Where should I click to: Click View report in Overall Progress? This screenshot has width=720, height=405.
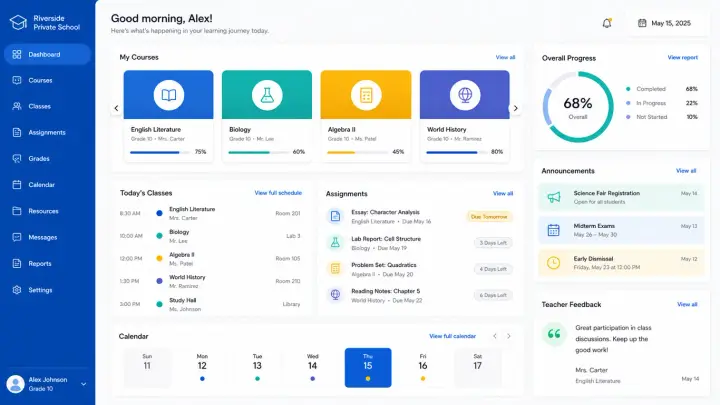682,57
